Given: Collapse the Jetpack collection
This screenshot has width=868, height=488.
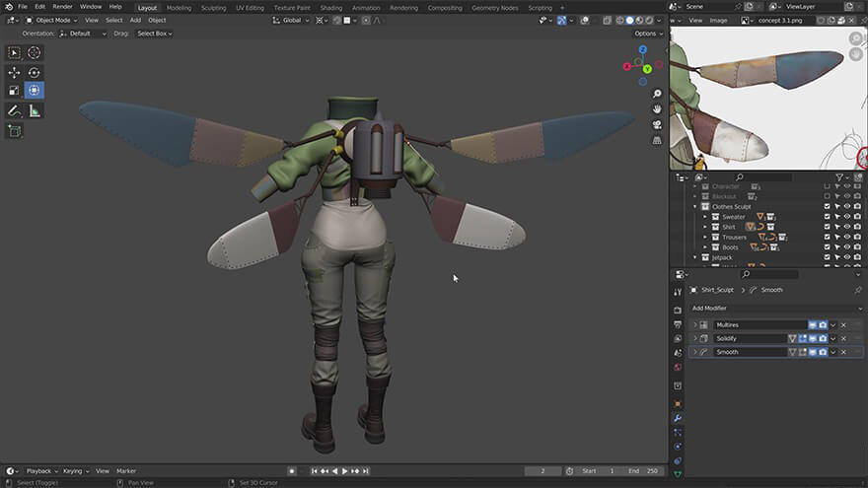Looking at the screenshot, I should (695, 257).
